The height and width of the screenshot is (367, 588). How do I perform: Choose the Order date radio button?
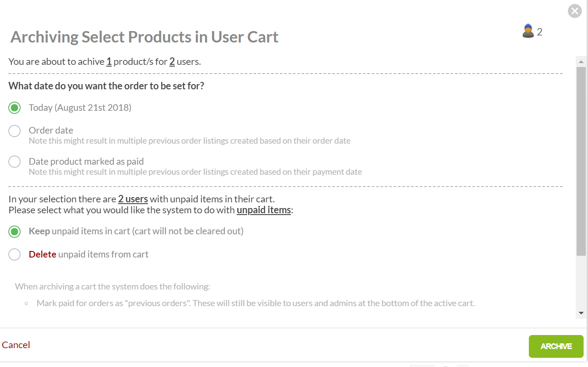coord(14,131)
